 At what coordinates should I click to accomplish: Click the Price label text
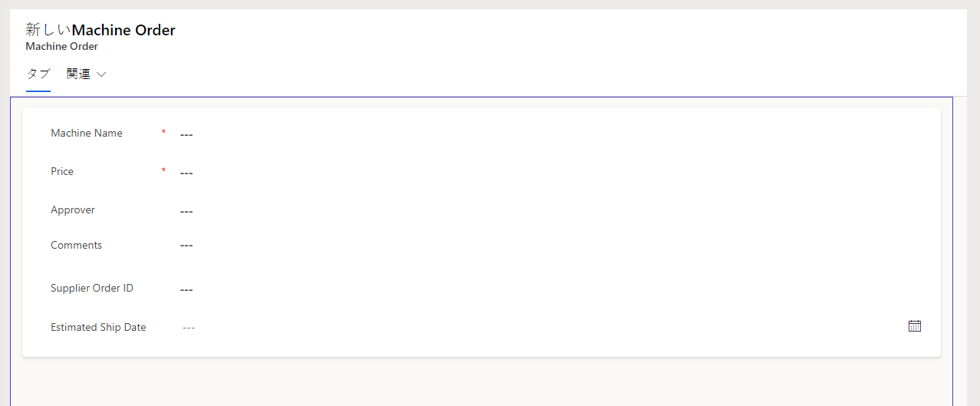click(x=62, y=171)
